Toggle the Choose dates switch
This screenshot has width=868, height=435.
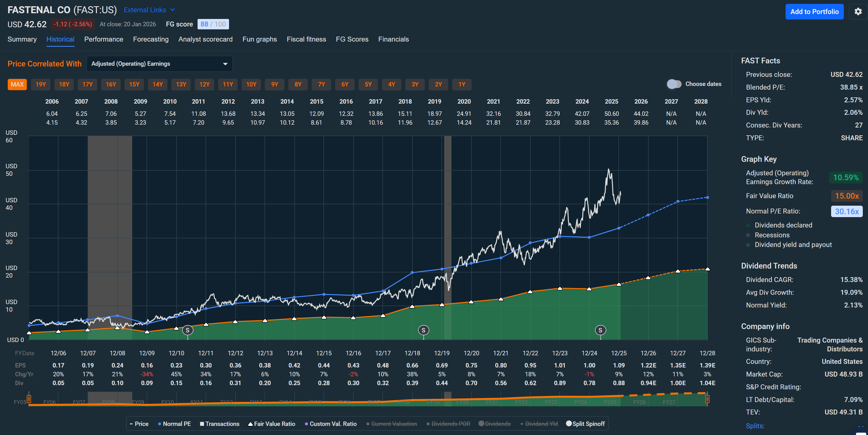click(674, 84)
